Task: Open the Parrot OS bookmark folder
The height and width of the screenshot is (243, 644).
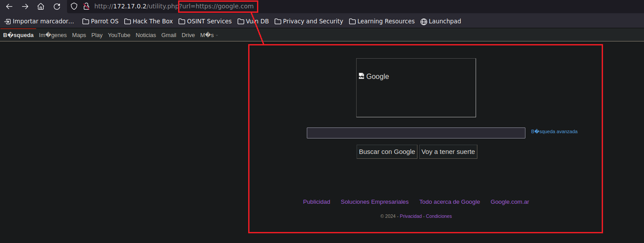Action: [x=101, y=21]
